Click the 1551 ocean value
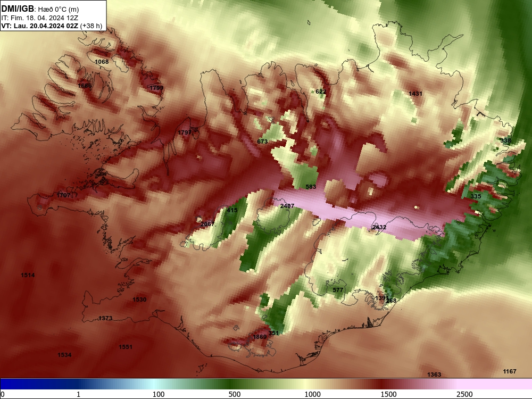 tap(126, 347)
